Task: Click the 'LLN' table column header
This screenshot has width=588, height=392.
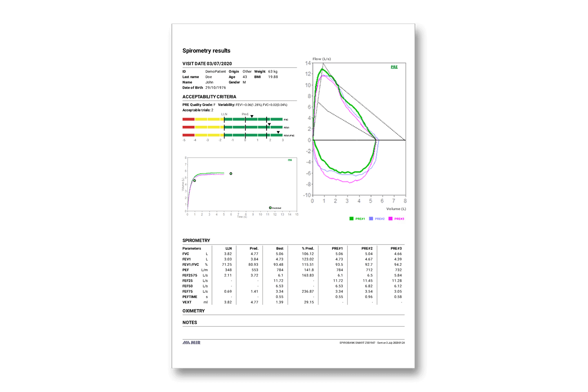Action: tap(229, 248)
